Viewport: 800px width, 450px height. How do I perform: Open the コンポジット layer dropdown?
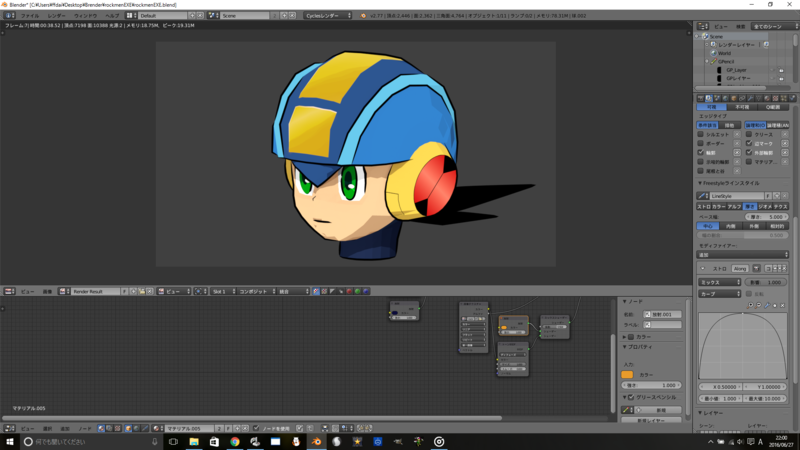pos(257,291)
